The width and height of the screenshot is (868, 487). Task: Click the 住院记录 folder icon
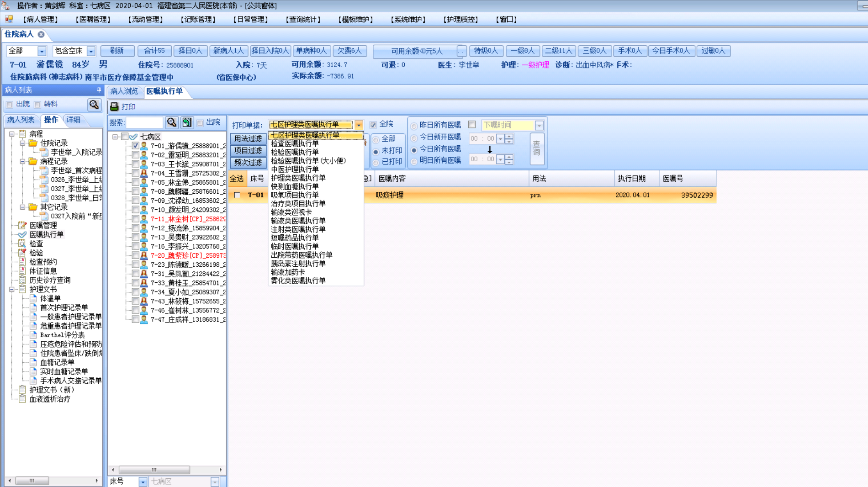33,143
